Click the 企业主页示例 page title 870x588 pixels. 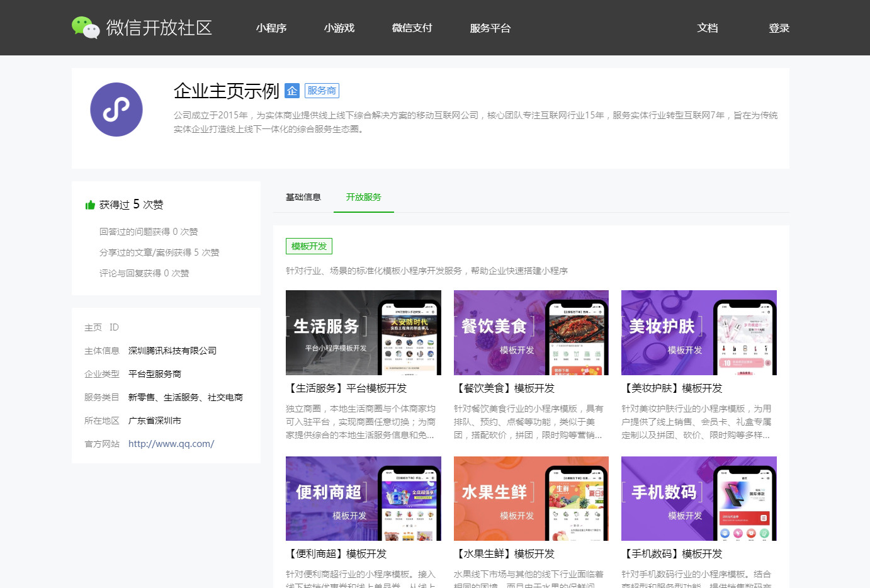(x=227, y=91)
